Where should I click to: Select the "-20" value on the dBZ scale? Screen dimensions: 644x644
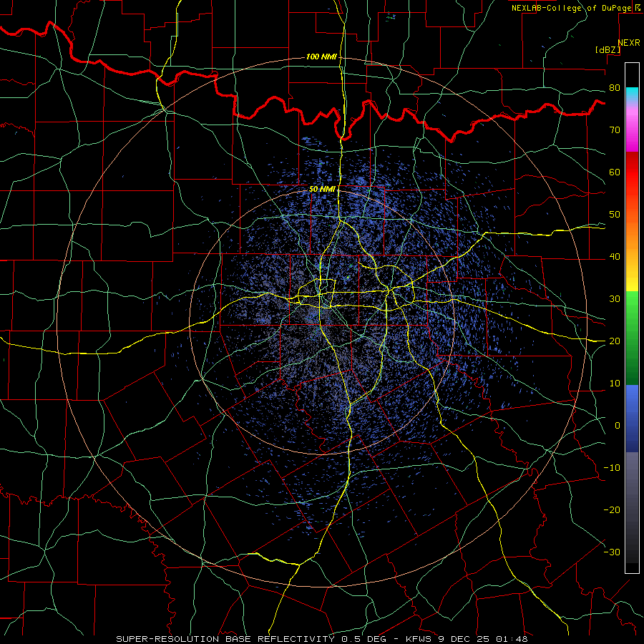point(612,510)
